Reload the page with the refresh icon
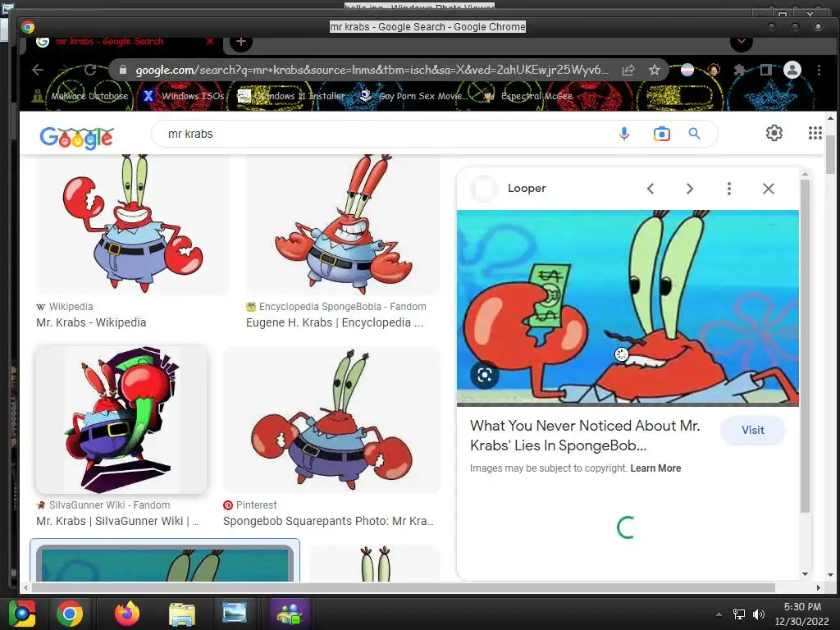This screenshot has height=630, width=840. tap(90, 70)
